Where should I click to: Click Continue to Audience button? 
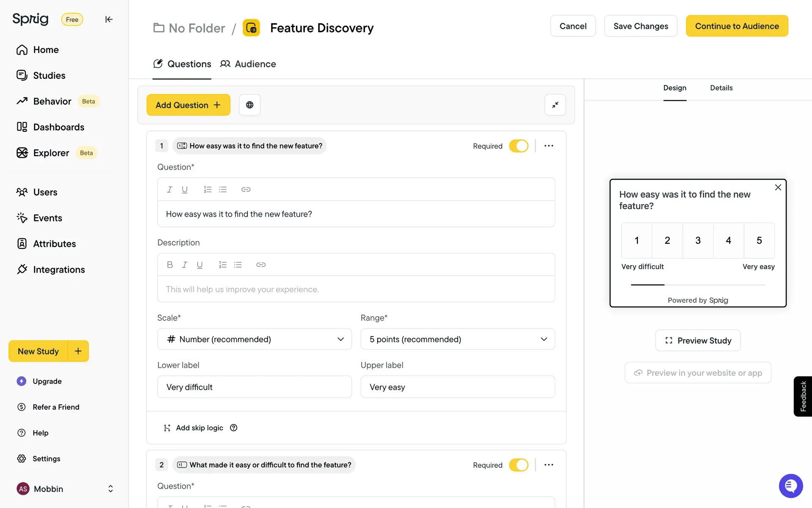(737, 26)
